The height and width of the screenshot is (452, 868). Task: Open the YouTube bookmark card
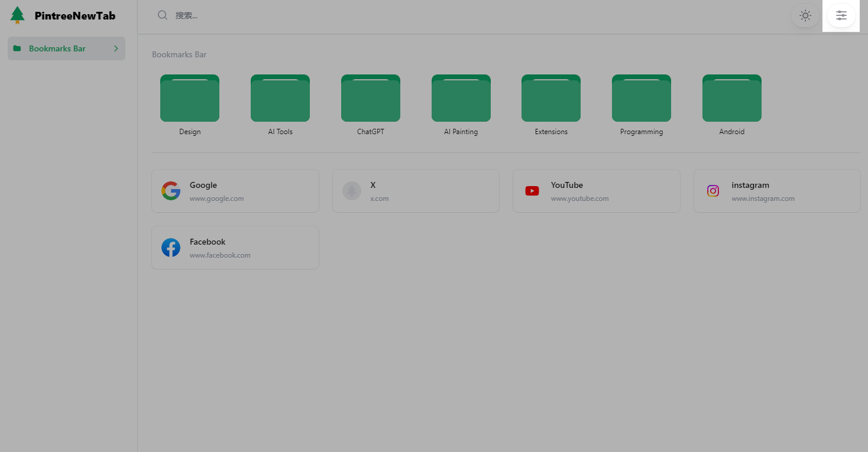pos(596,191)
